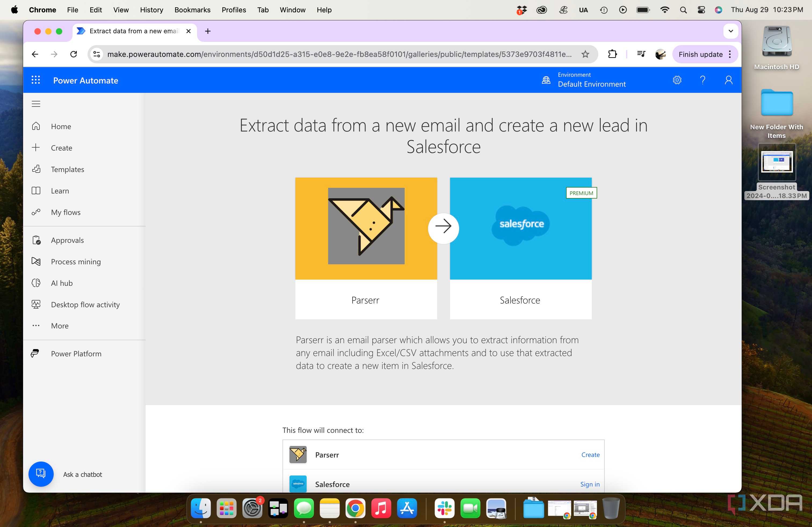Open the Ask a chatbot button
The height and width of the screenshot is (527, 812).
tap(41, 474)
